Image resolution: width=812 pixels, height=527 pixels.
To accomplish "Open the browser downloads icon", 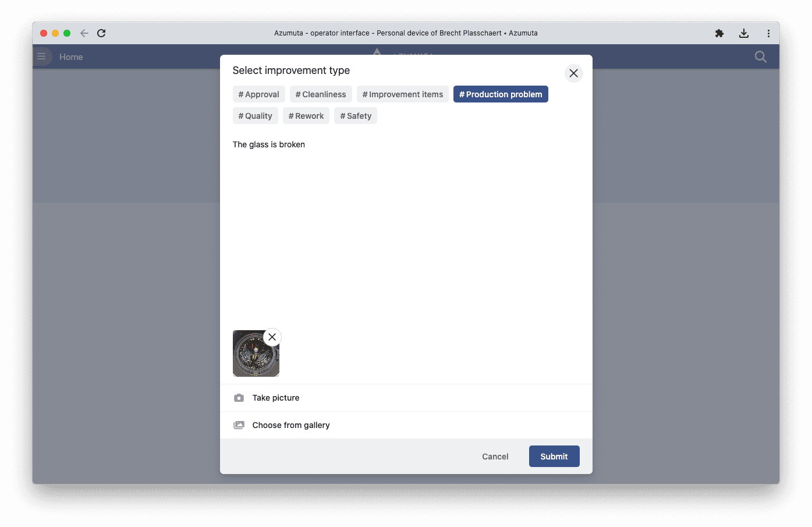I will pos(743,33).
